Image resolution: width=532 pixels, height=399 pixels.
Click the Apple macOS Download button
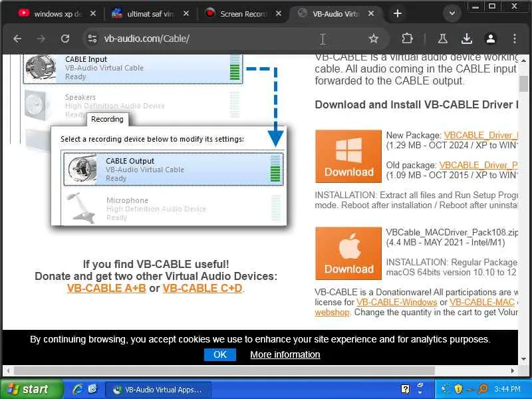tap(348, 253)
